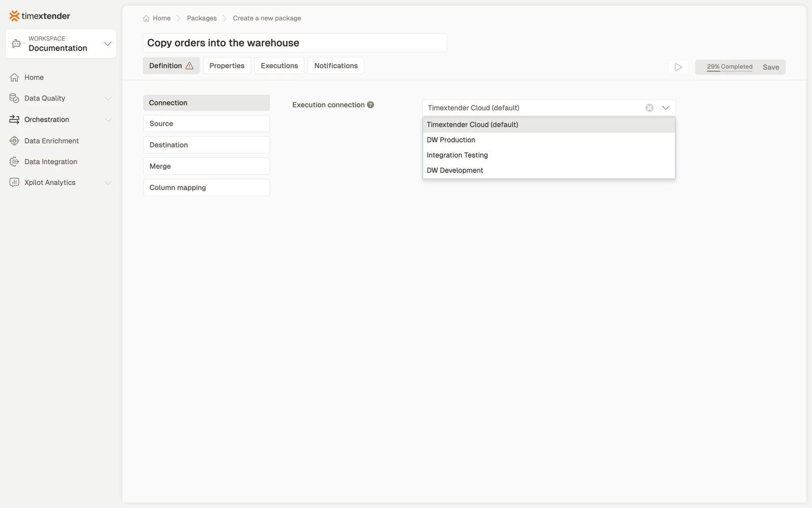Open the Documentation workspace switcher chevron

(x=108, y=44)
